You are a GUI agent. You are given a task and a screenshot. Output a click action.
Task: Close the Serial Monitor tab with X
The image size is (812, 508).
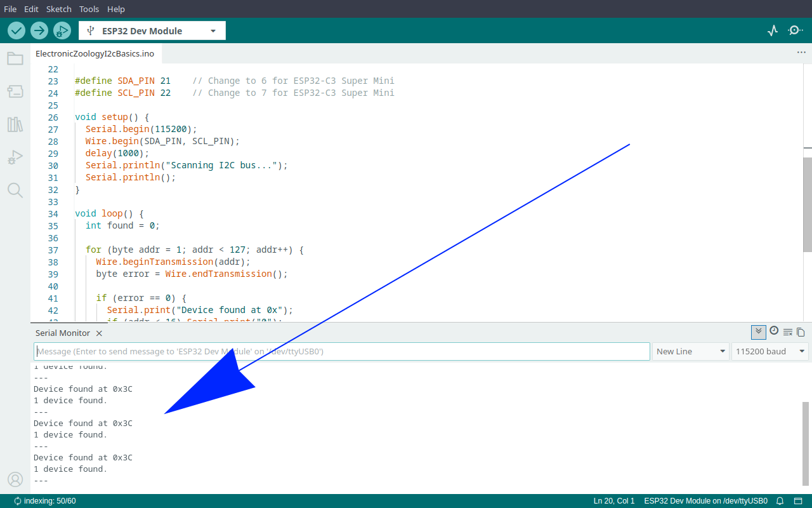coord(99,333)
